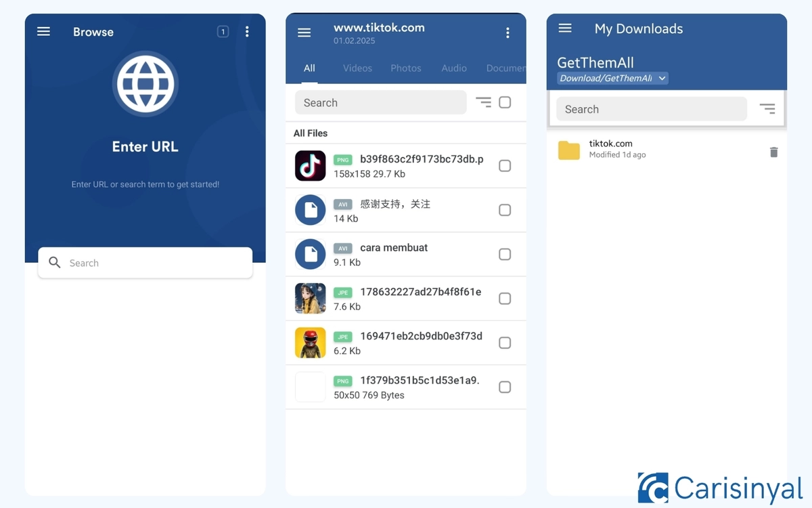The height and width of the screenshot is (508, 812).
Task: Click the PNG badge of b39f863c2f9173bc73db
Action: [344, 160]
